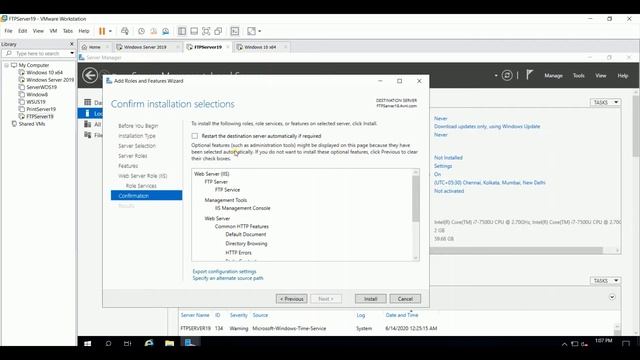This screenshot has width=640, height=360.
Task: Switch to Unity mode icon
Action: click(x=218, y=31)
